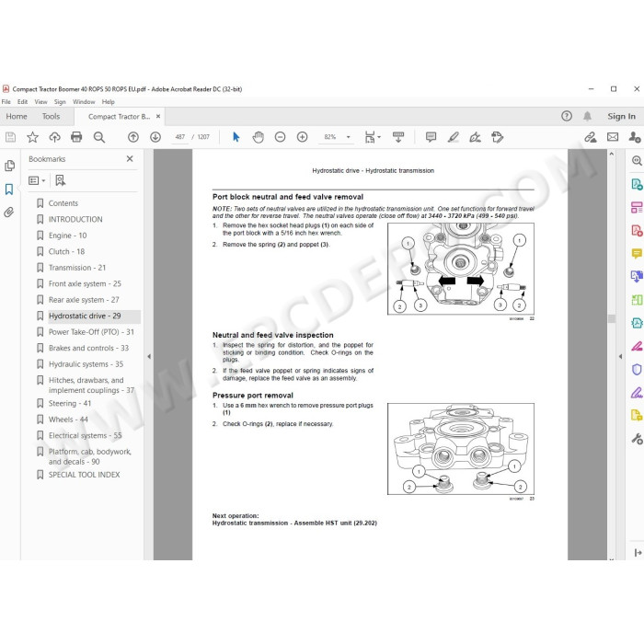Jump to Steering - 41 bookmark
This screenshot has height=644, width=644.
[x=70, y=403]
